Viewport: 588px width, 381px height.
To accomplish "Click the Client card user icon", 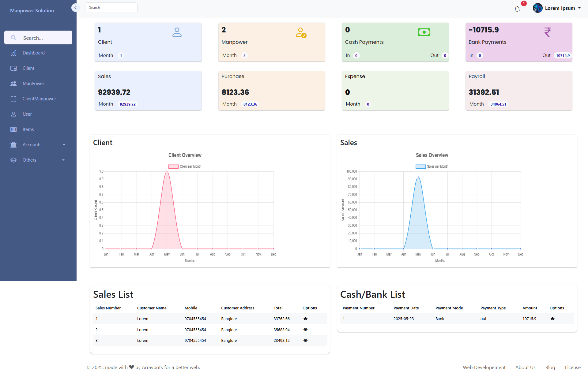I will tap(177, 32).
